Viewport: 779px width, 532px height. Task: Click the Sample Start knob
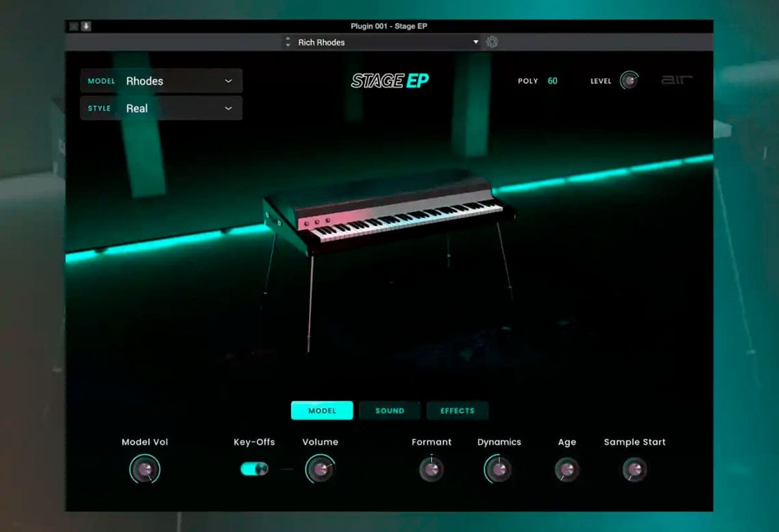634,469
